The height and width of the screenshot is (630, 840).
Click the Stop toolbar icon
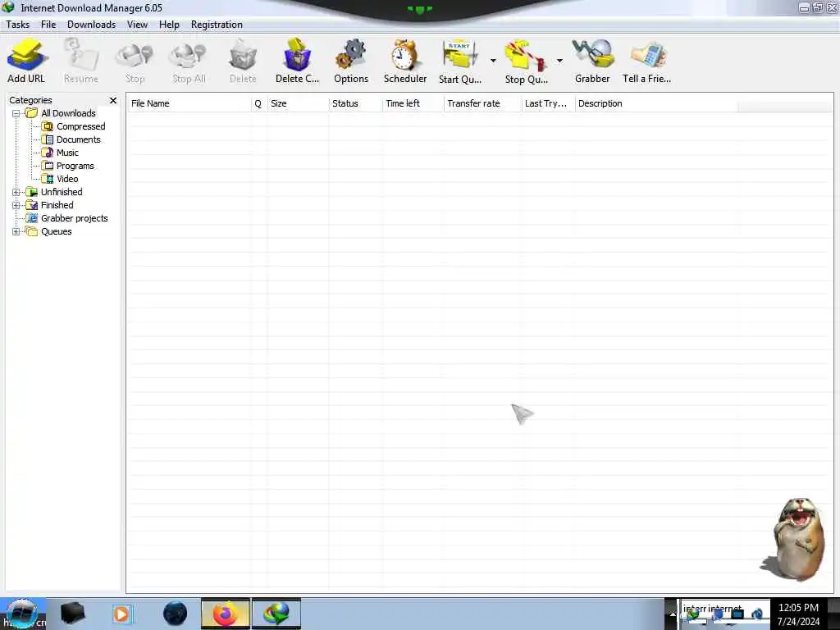click(135, 55)
